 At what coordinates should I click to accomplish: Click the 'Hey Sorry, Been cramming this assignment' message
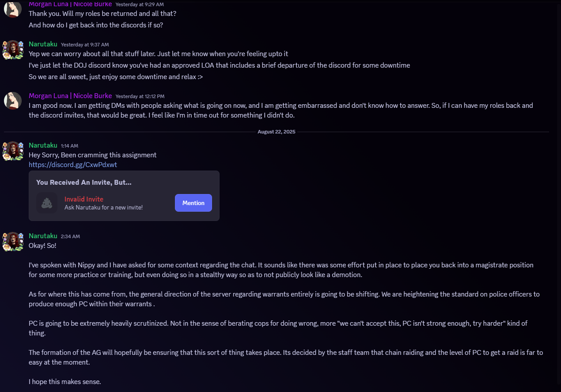pos(92,155)
